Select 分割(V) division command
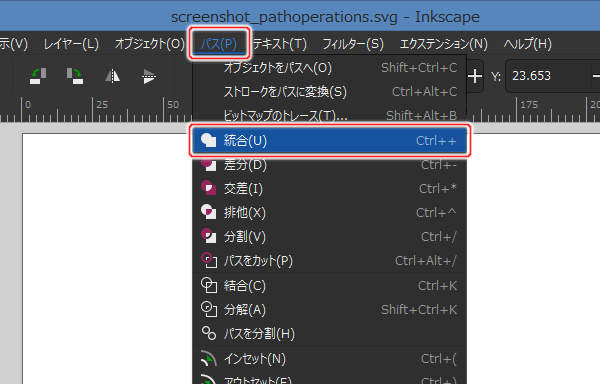This screenshot has width=600, height=384. coord(329,237)
